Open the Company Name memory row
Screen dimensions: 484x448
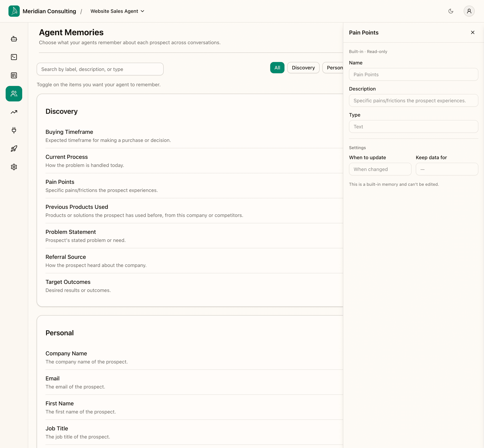[194, 357]
